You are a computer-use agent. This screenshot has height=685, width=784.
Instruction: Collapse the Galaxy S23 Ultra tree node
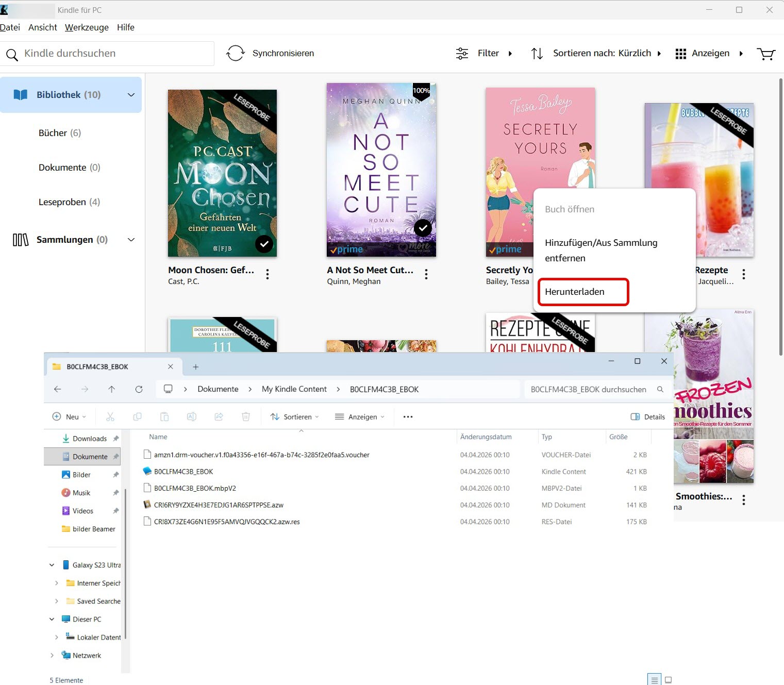click(52, 565)
